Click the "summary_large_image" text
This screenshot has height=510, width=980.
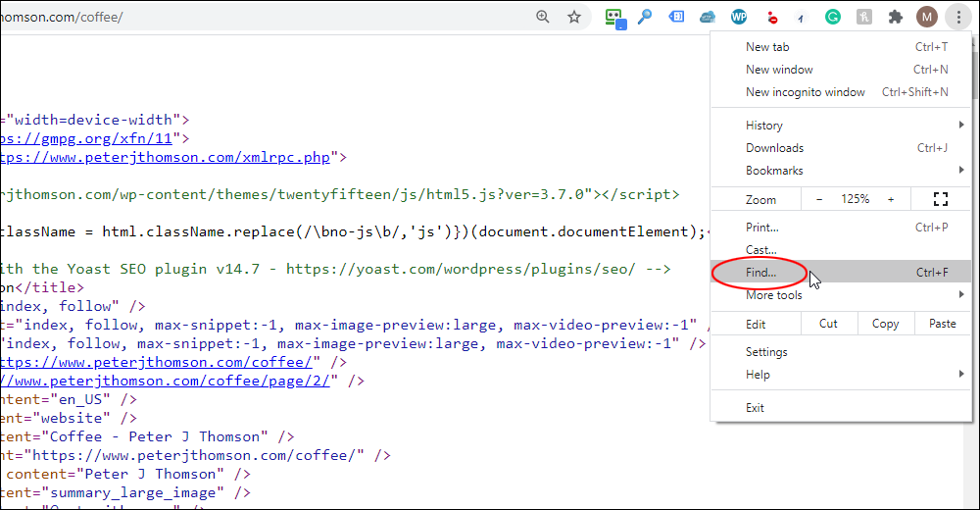137,493
